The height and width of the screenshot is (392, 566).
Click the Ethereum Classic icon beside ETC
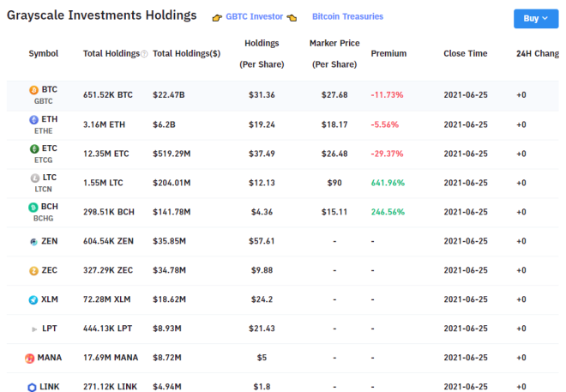coord(34,148)
